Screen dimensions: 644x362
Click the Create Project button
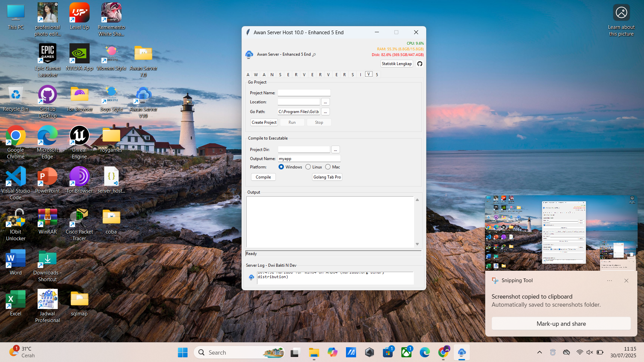tap(264, 122)
